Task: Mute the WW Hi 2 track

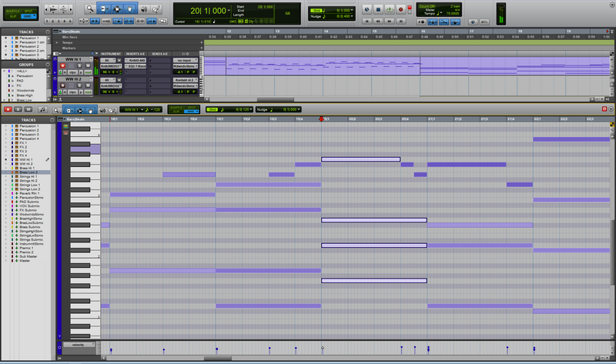Action: pyautogui.click(x=88, y=85)
